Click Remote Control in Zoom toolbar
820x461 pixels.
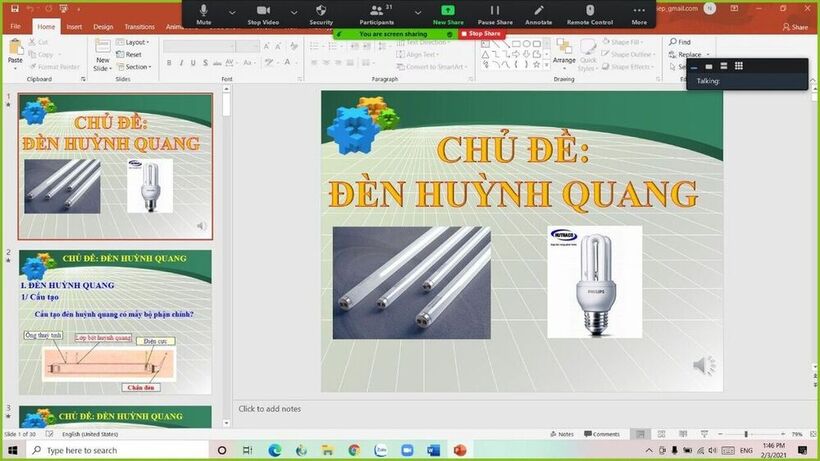589,14
